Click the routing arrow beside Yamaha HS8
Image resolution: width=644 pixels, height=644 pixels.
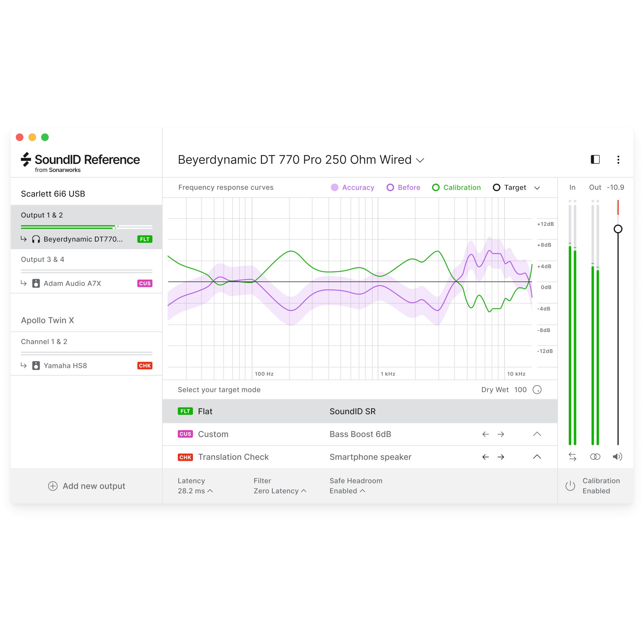click(x=24, y=365)
